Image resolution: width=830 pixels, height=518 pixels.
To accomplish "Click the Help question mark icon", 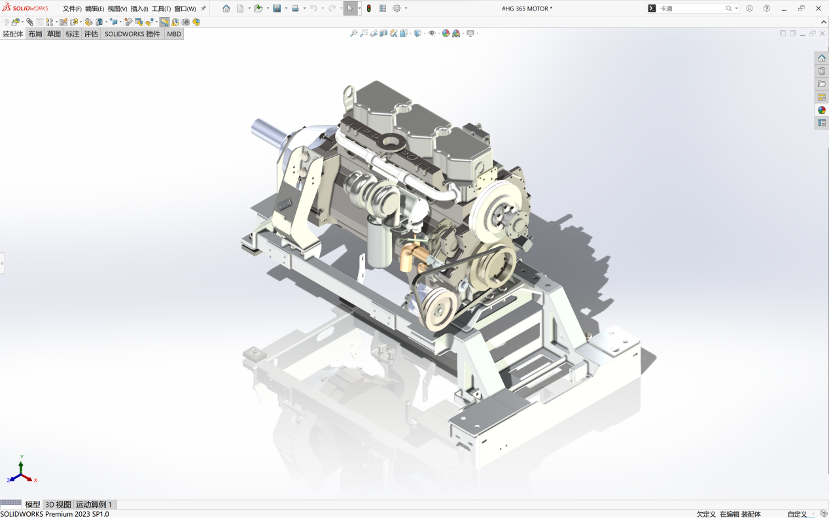I will coord(765,8).
